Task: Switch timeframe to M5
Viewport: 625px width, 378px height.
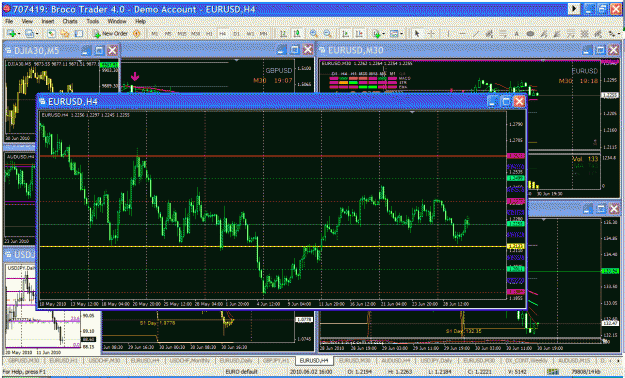Action: (x=168, y=34)
